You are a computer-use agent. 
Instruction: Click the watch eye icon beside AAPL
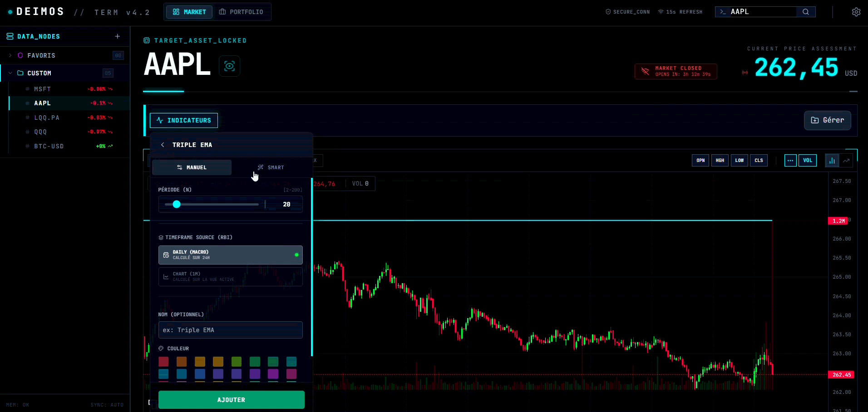[x=229, y=66]
